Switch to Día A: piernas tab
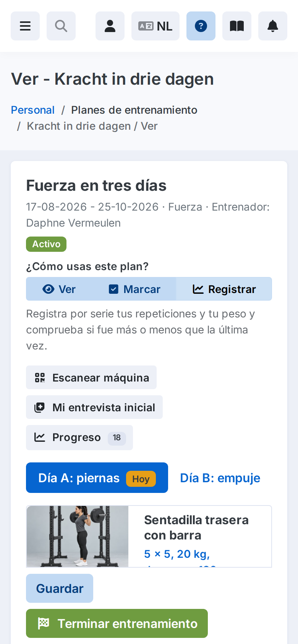This screenshot has width=298, height=644. coord(97,478)
